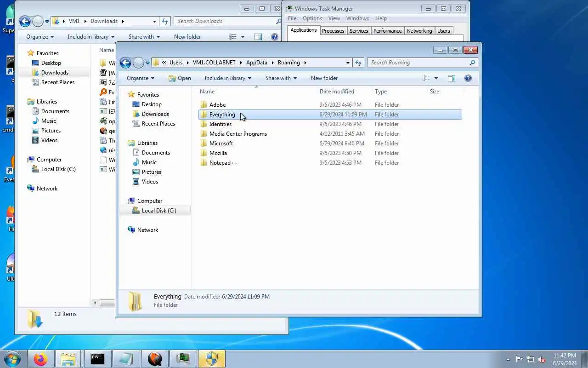Switch to Processes tab in Task Manager
The width and height of the screenshot is (588, 368).
coord(333,31)
